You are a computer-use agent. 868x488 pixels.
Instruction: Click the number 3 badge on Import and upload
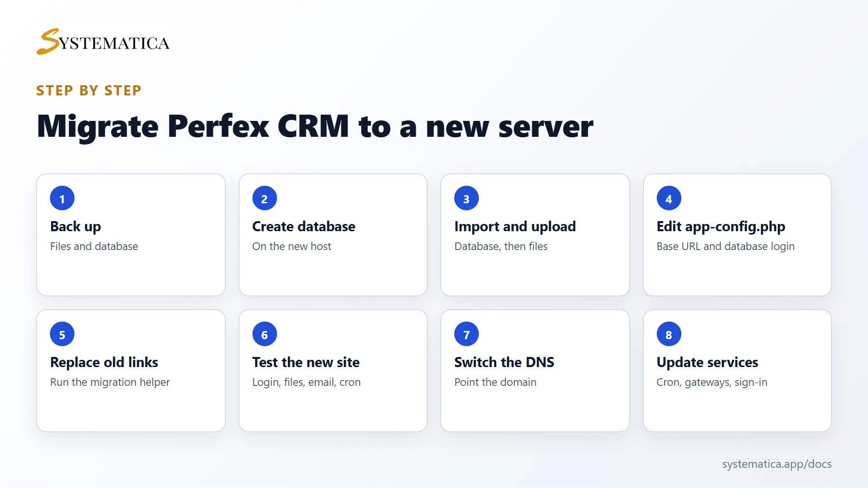coord(467,198)
